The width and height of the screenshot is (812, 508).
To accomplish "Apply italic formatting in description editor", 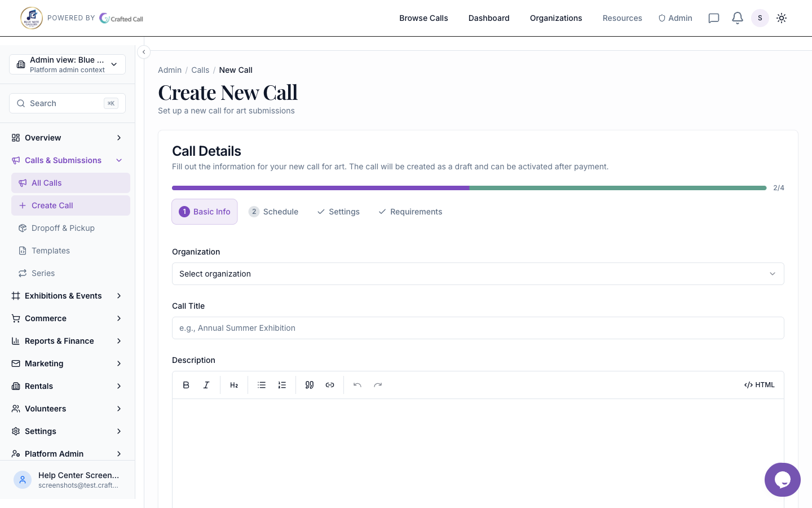I will click(x=206, y=385).
